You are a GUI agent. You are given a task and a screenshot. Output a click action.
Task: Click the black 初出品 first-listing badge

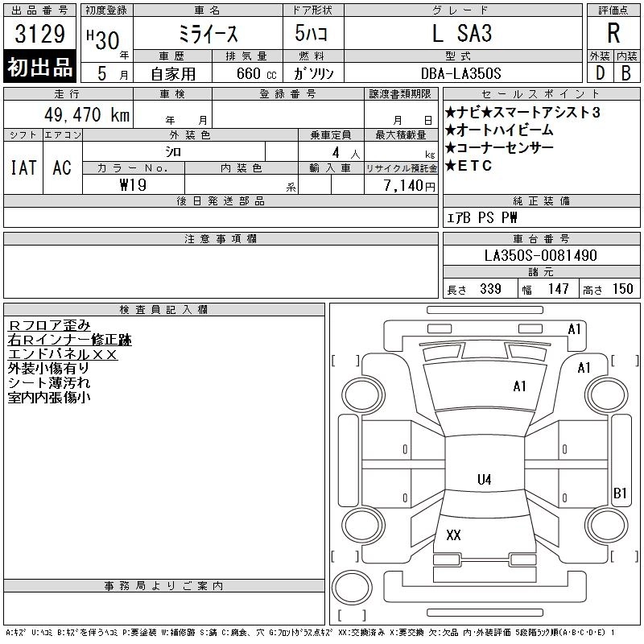(40, 68)
